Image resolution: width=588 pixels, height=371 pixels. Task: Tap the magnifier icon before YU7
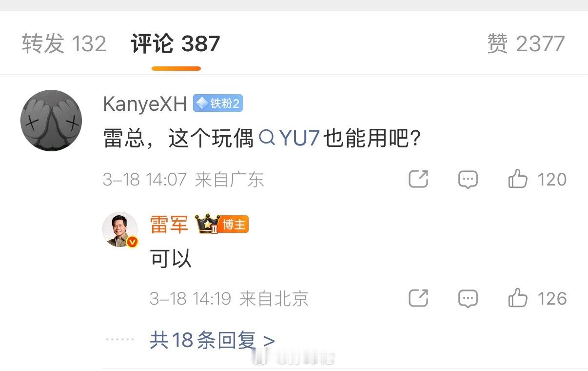[267, 139]
